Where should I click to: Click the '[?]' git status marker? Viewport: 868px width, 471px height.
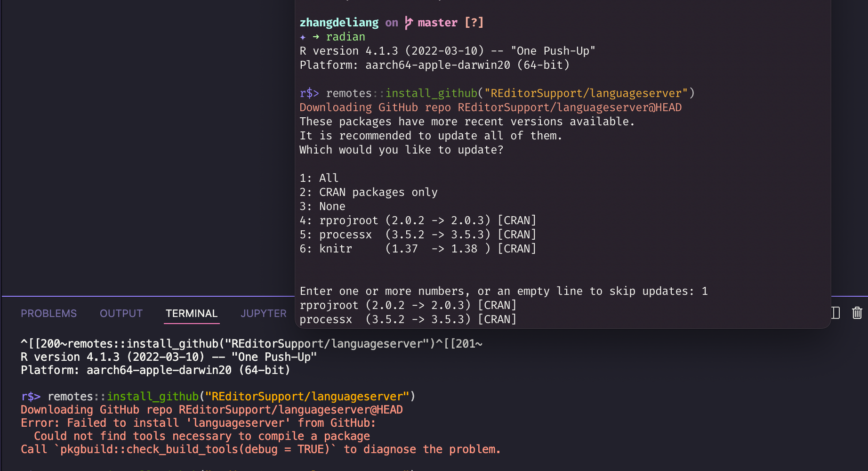tap(474, 23)
